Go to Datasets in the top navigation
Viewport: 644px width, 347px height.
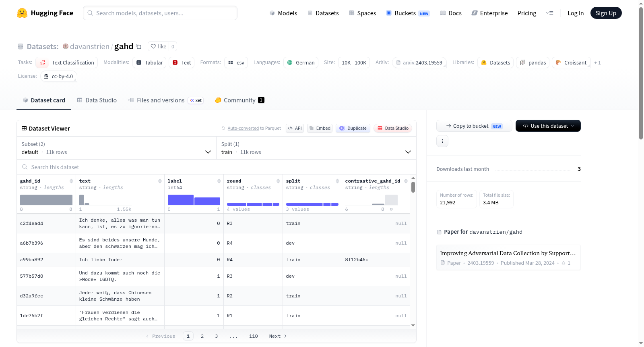[323, 13]
